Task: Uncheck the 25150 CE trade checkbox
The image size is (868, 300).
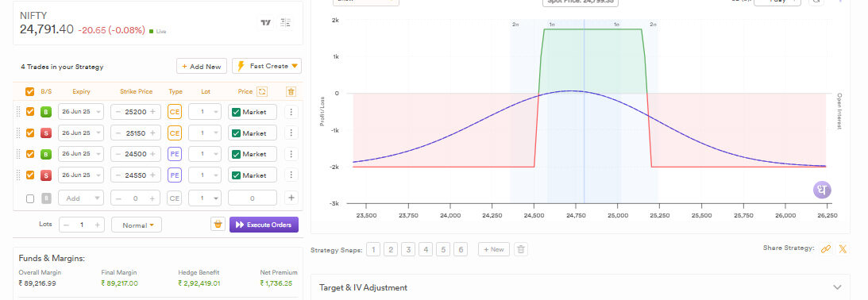Action: coord(30,133)
